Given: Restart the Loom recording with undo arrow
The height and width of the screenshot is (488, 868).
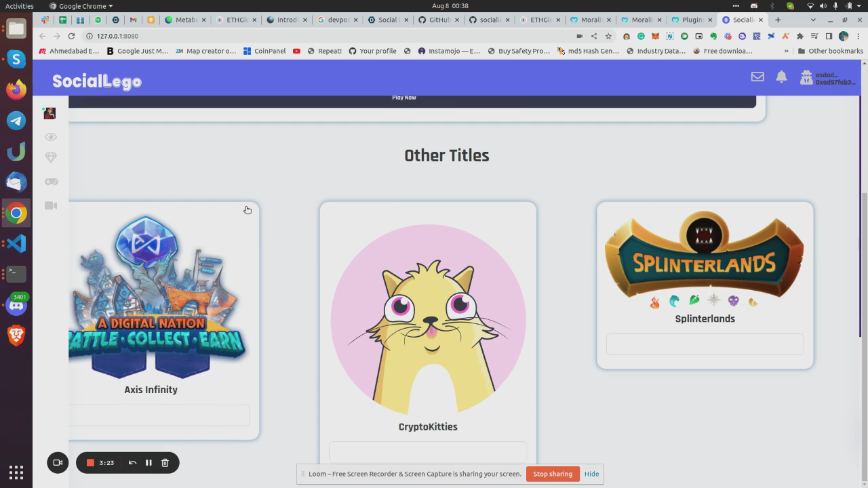Looking at the screenshot, I should point(132,463).
